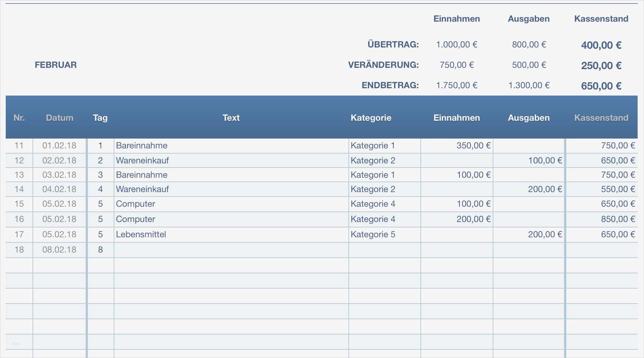Select the Tag column header
The image size is (644, 358).
100,118
